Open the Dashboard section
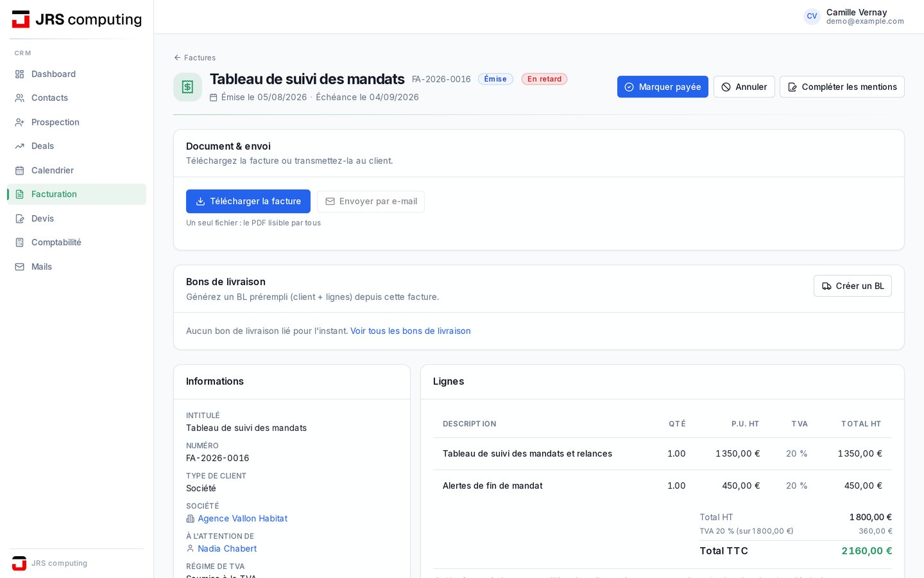The width and height of the screenshot is (924, 578). point(77,74)
